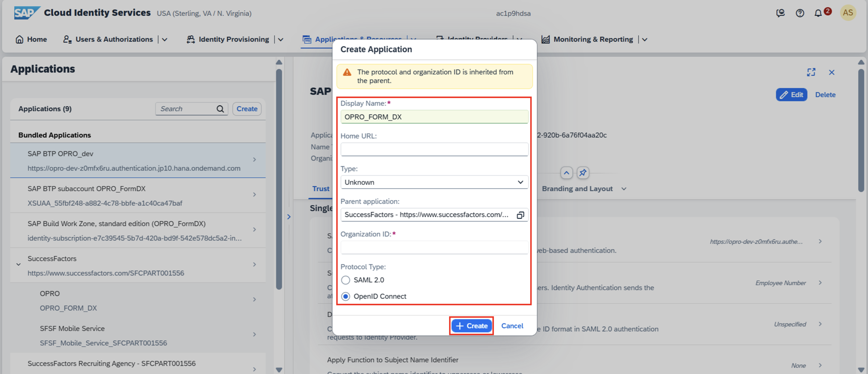This screenshot has height=374, width=868.
Task: Open the help question mark icon
Action: [800, 13]
